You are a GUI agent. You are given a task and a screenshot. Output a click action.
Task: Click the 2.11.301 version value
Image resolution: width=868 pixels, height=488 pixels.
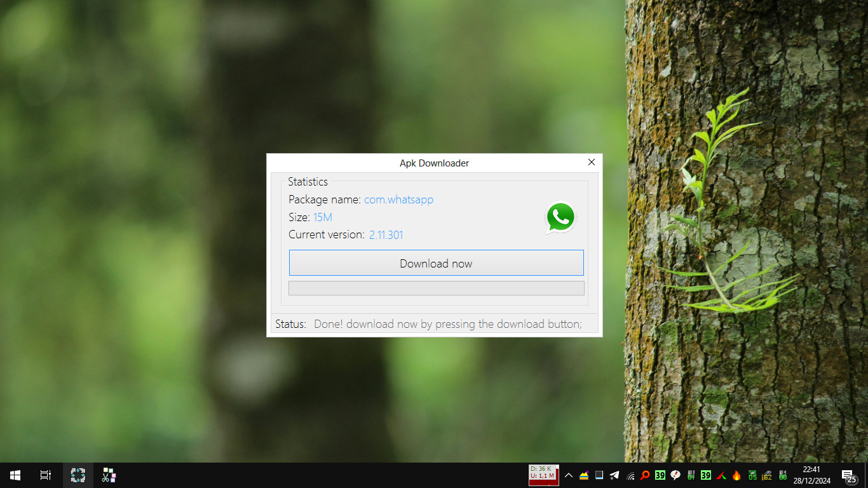pos(386,235)
